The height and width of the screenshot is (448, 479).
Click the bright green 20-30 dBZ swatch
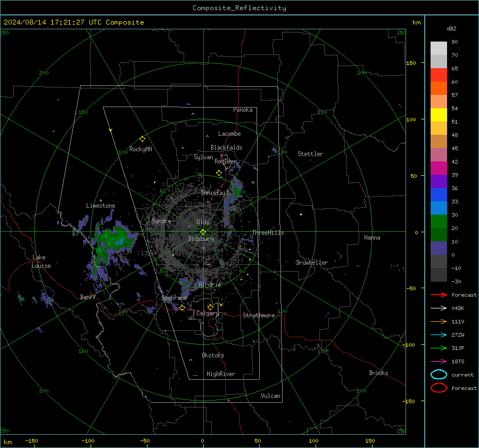(439, 222)
